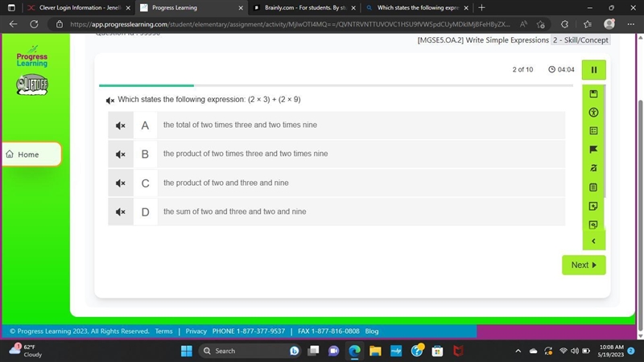Screen dimensions: 644x362
Task: Open the Privacy link in footer
Action: click(x=196, y=331)
